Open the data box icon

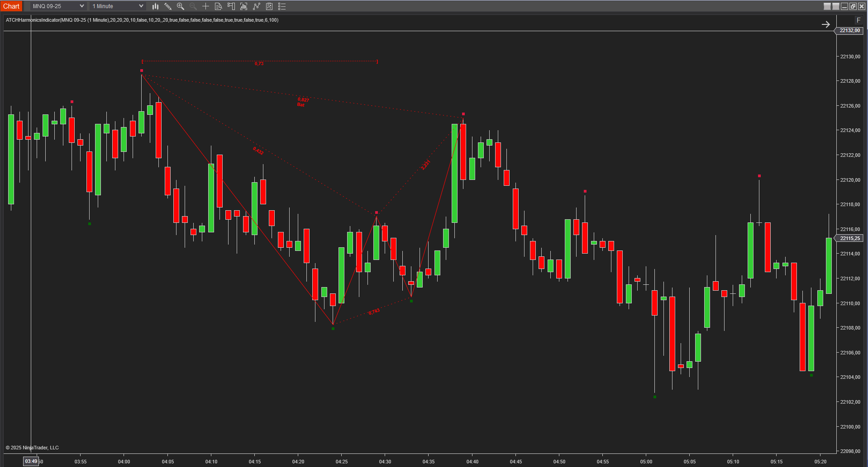tap(218, 6)
